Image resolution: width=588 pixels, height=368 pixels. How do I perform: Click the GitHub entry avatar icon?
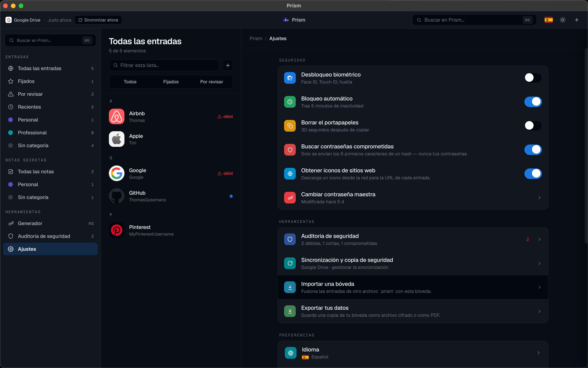click(x=117, y=196)
